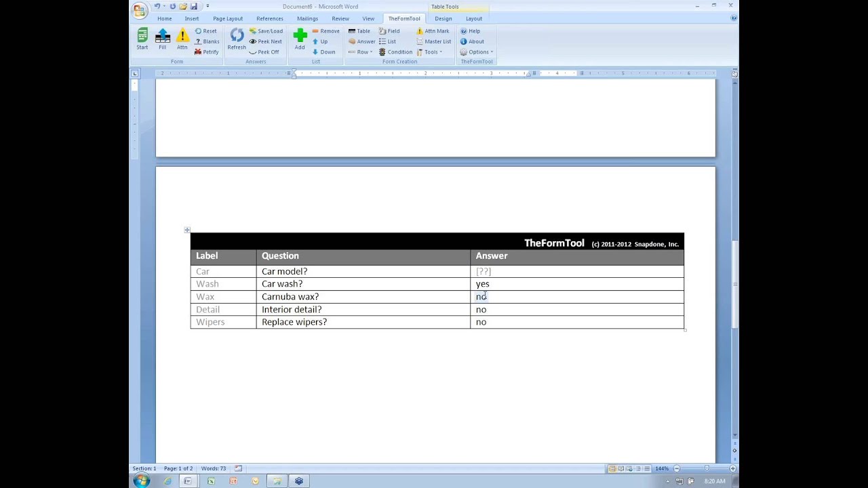Image resolution: width=868 pixels, height=488 pixels.
Task: Move list item Down
Action: click(323, 52)
